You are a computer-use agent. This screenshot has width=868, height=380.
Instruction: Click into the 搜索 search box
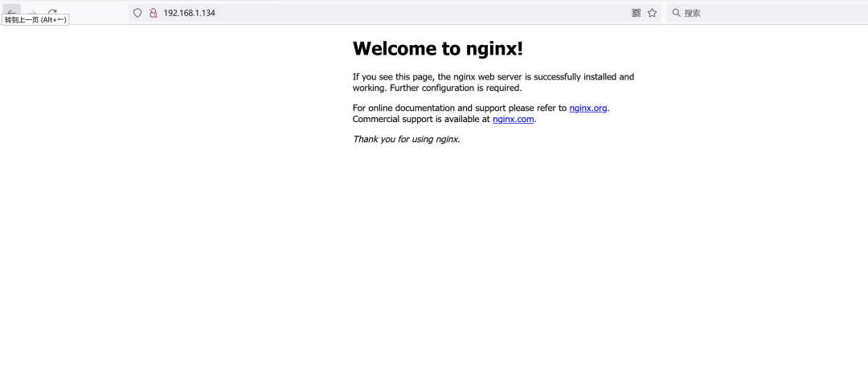tap(769, 13)
